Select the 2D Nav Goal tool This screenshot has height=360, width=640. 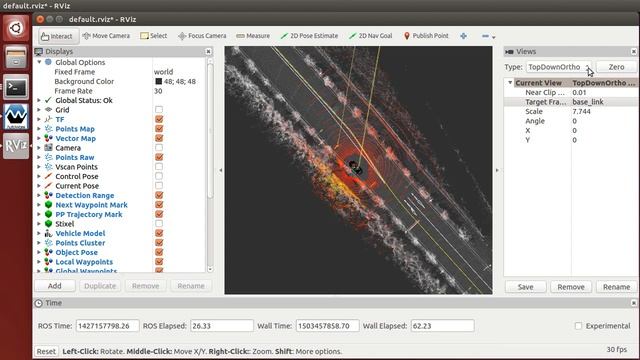pos(371,36)
